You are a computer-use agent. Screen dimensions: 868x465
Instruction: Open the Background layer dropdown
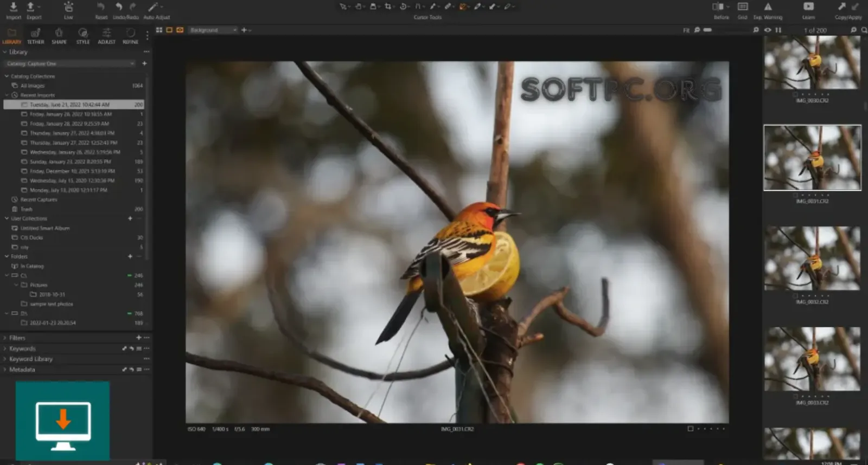213,30
